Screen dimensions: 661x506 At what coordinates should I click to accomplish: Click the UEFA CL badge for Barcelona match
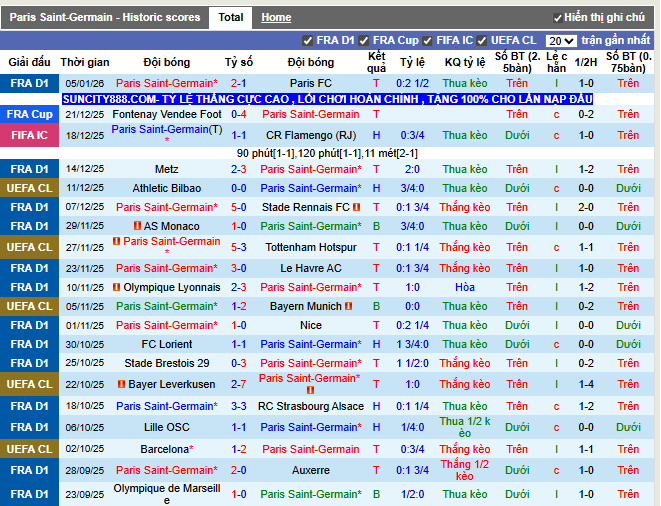30,449
